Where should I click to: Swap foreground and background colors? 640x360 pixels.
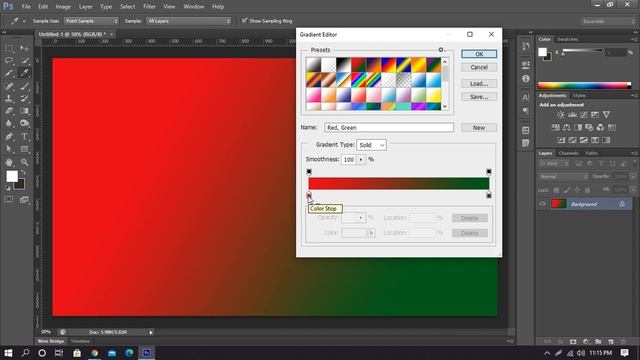click(24, 173)
